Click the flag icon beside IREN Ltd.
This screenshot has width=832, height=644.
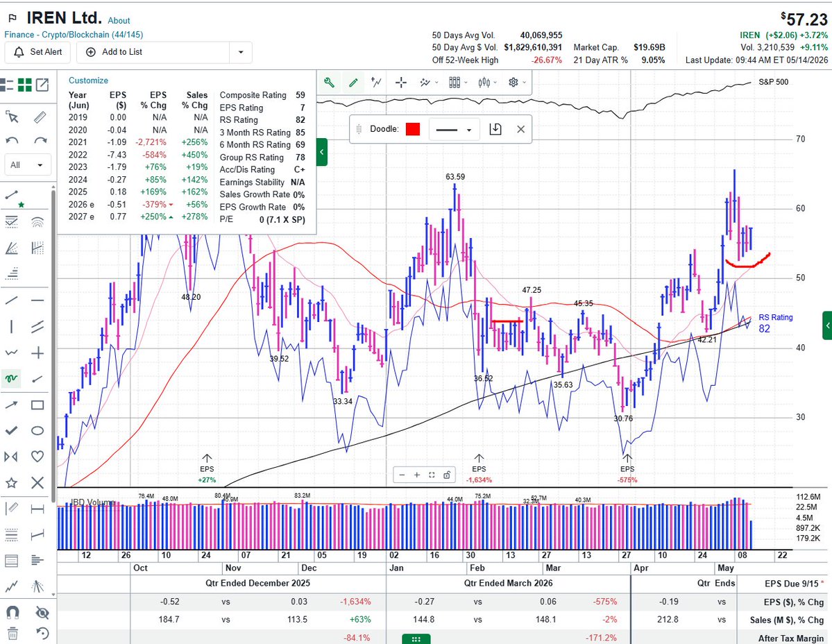click(x=12, y=18)
